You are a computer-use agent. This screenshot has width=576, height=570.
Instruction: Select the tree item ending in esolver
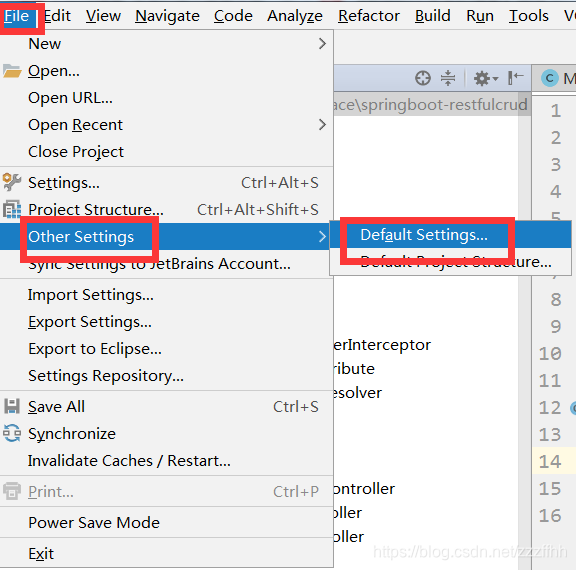point(358,393)
